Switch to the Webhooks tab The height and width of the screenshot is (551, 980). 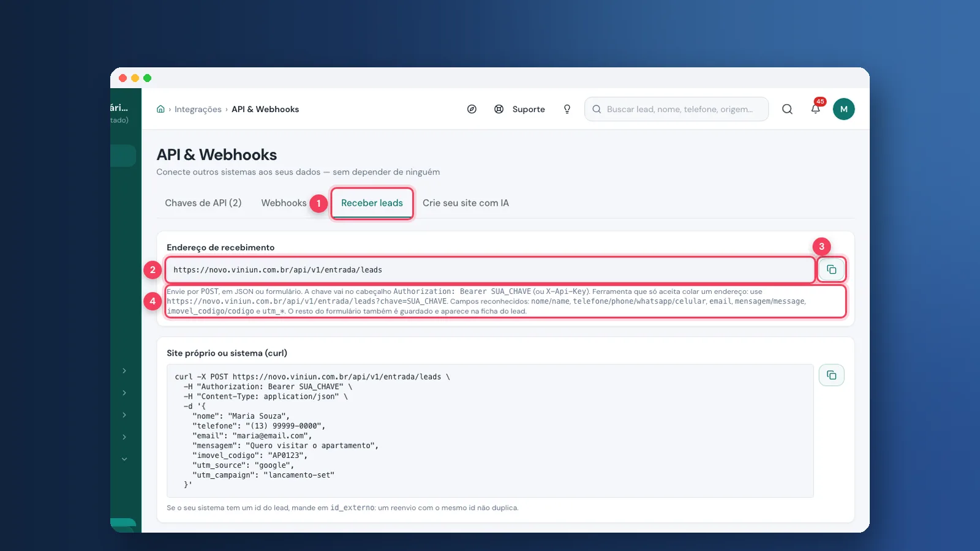[x=284, y=203]
